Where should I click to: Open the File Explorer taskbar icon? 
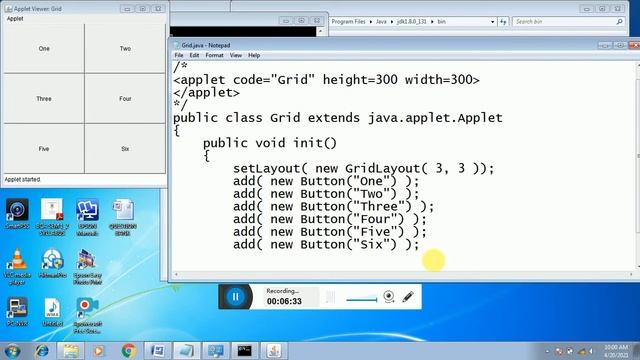click(x=71, y=351)
